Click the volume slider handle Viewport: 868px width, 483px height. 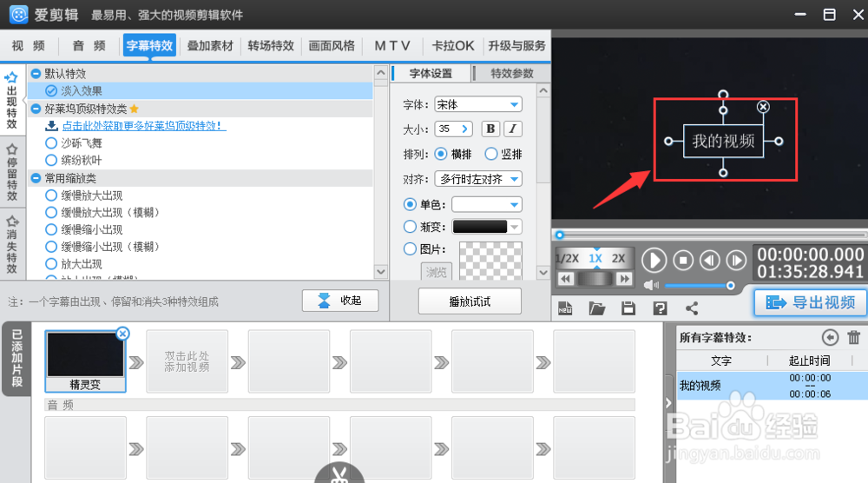click(731, 286)
